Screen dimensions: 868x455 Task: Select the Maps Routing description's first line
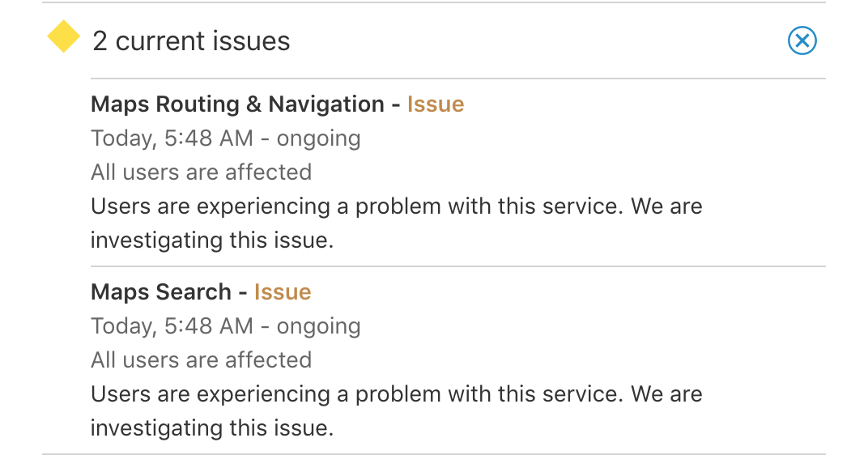click(x=397, y=206)
